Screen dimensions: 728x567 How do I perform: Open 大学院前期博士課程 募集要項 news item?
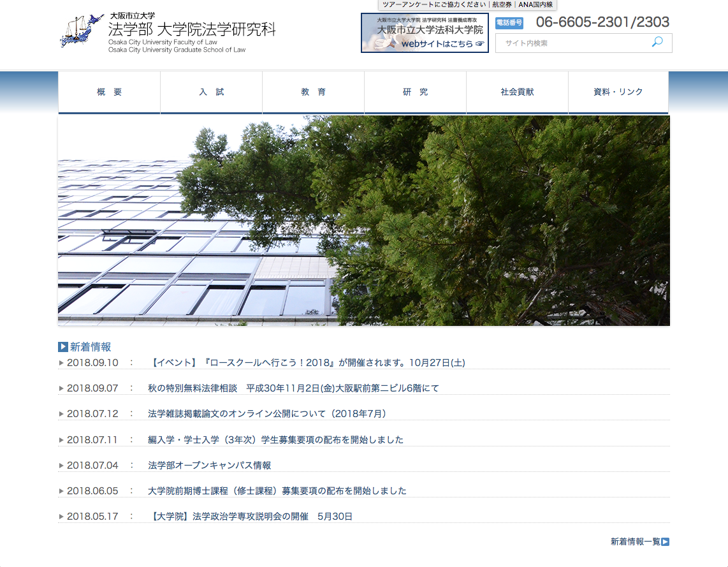277,491
